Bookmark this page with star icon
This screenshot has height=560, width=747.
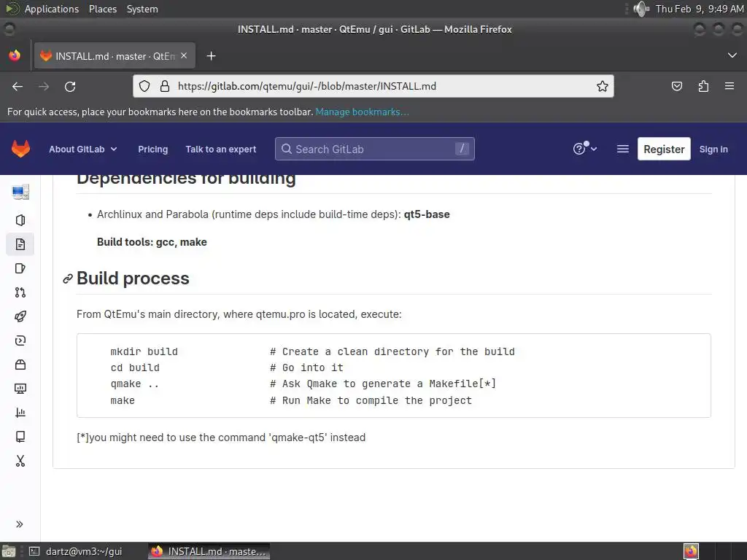coord(602,86)
